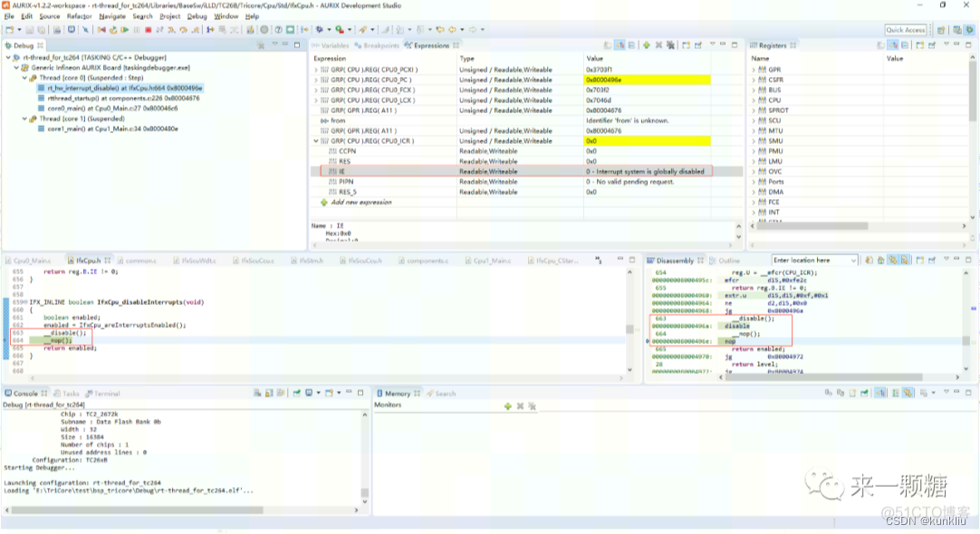Click the Remove all expressions double-X icon
The width and height of the screenshot is (980, 534).
click(670, 45)
